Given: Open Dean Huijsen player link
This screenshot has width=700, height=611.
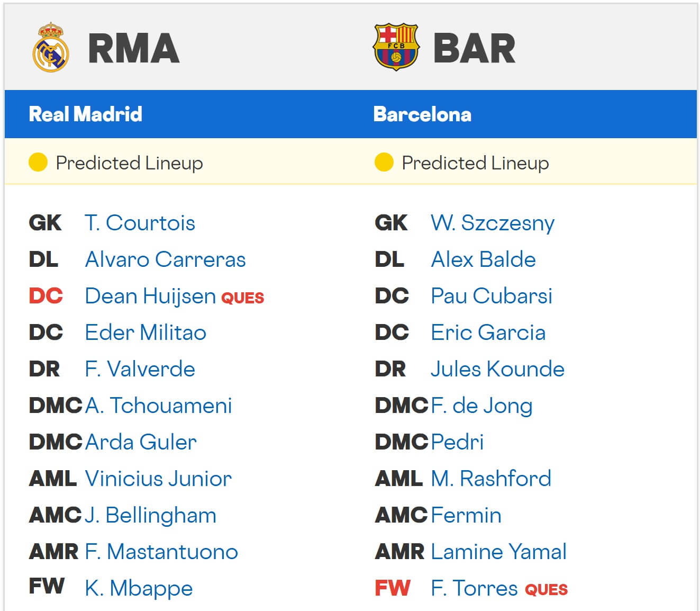Looking at the screenshot, I should pos(150,296).
